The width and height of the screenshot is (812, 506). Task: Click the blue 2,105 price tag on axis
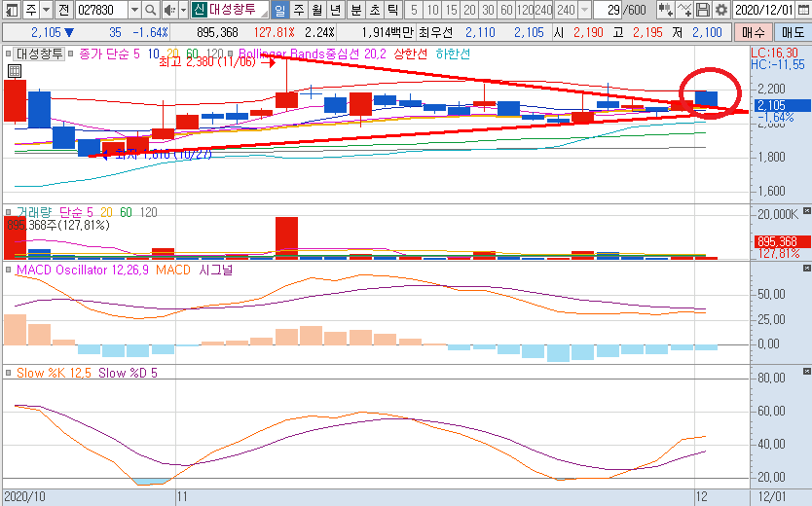coord(783,105)
